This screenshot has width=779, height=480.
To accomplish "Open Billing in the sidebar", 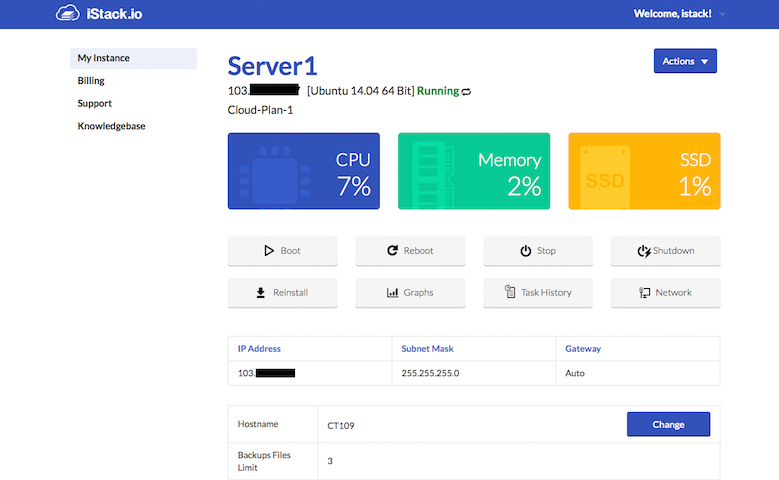I will tap(91, 80).
